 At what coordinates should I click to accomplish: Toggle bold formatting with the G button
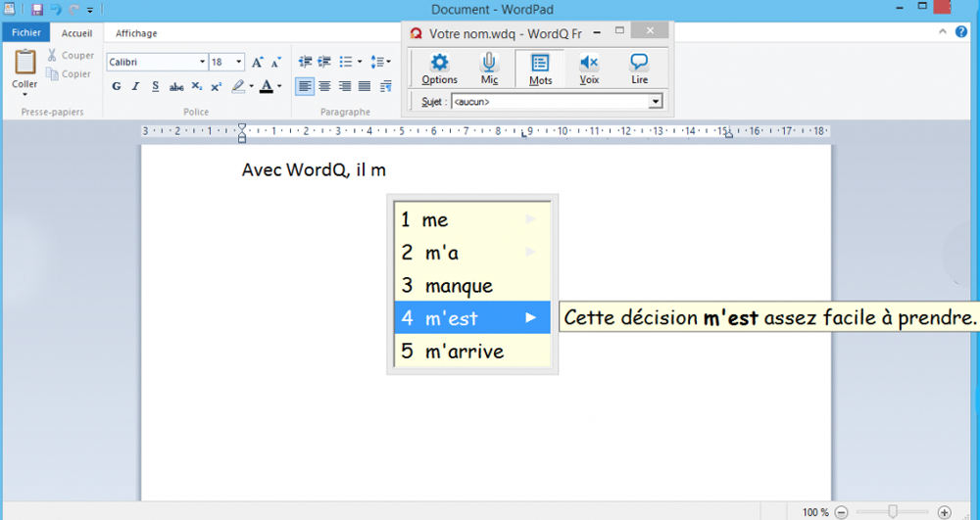click(x=117, y=86)
